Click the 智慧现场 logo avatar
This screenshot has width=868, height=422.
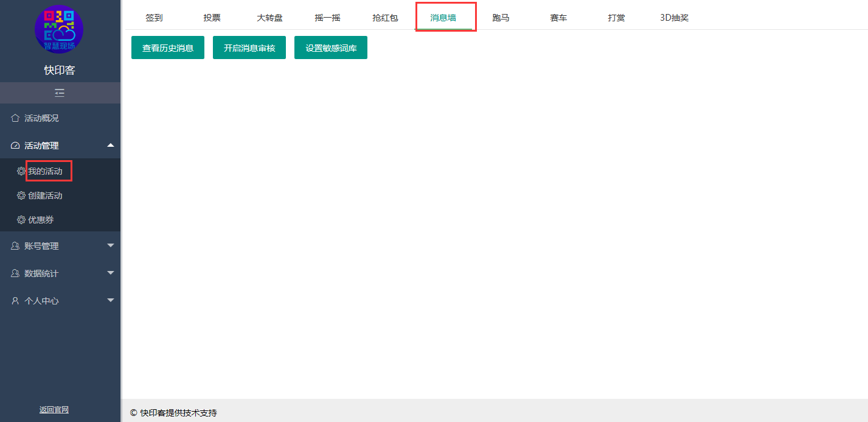pos(59,29)
